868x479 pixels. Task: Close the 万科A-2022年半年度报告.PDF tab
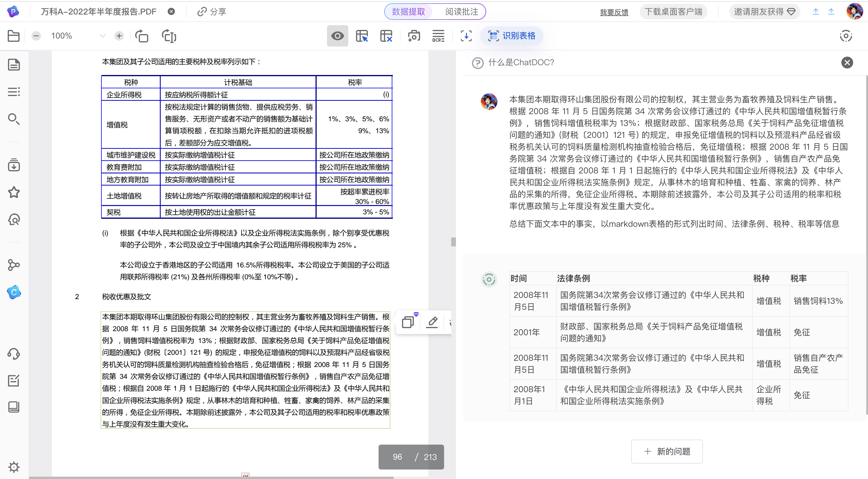point(171,12)
